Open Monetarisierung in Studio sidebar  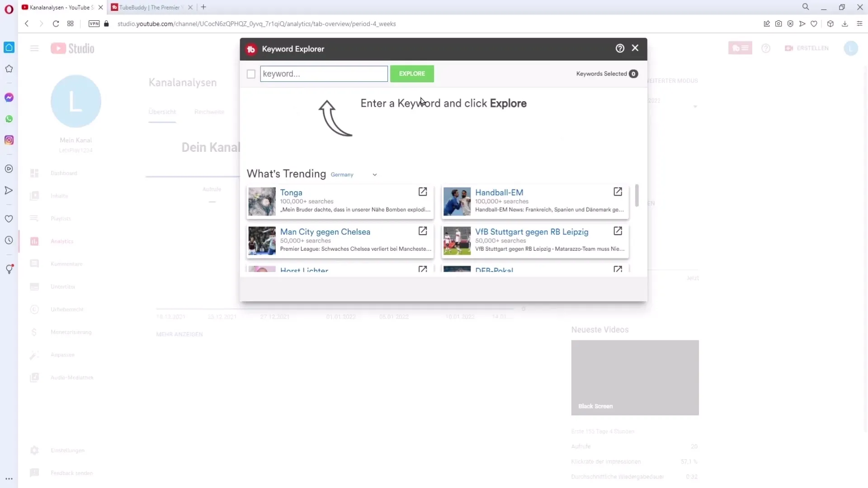(x=71, y=332)
